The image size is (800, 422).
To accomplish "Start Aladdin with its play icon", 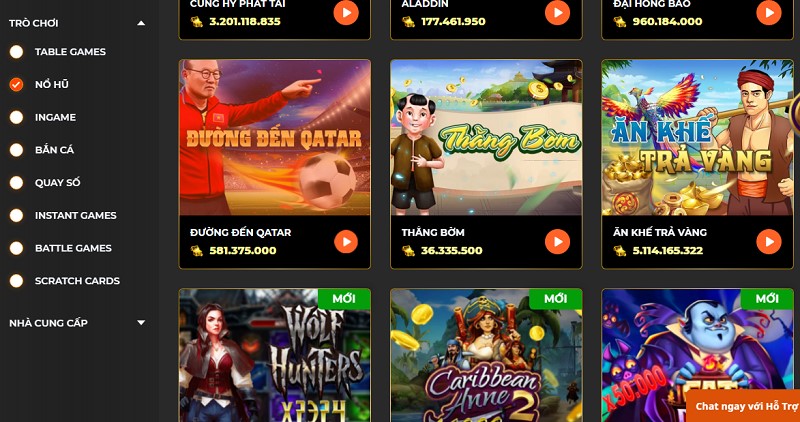I will click(557, 13).
